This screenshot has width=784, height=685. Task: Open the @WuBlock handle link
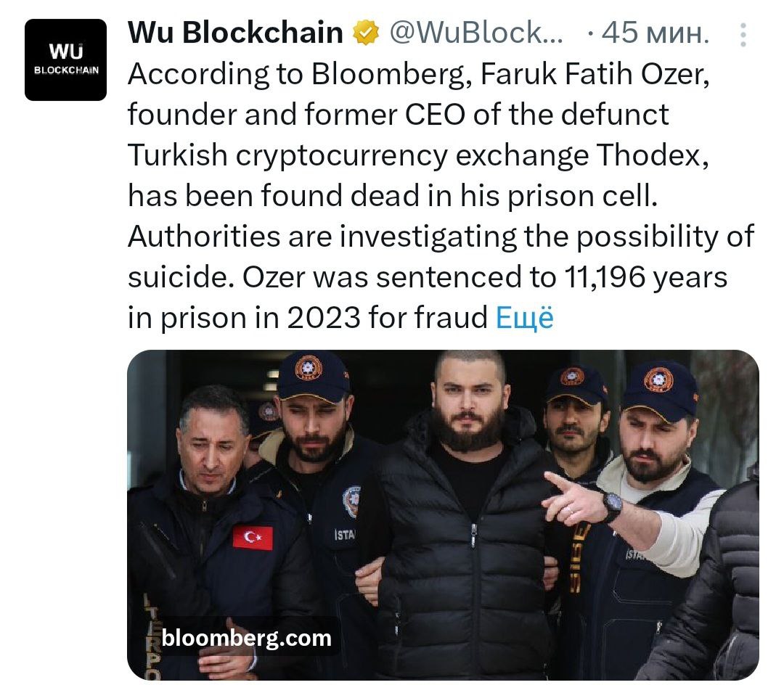coord(477,33)
